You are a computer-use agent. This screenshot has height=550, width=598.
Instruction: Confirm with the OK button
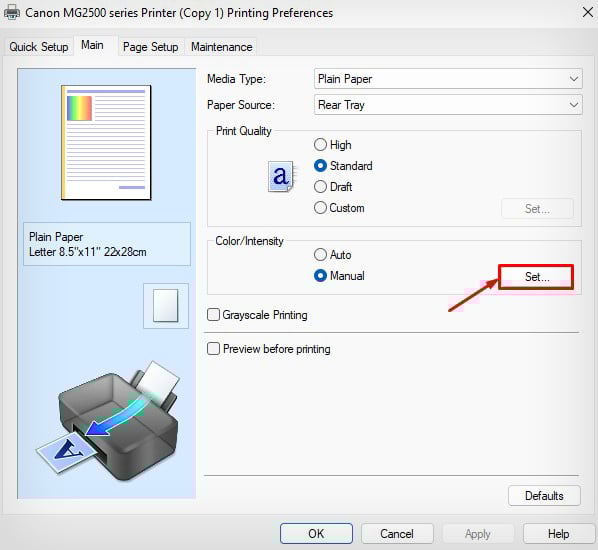(316, 533)
